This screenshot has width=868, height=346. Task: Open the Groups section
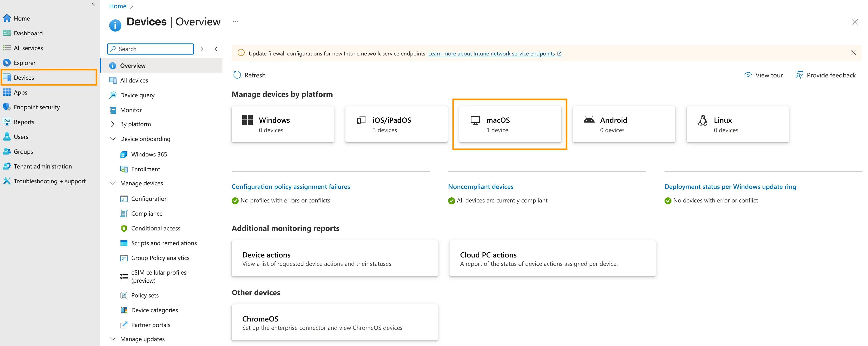23,151
